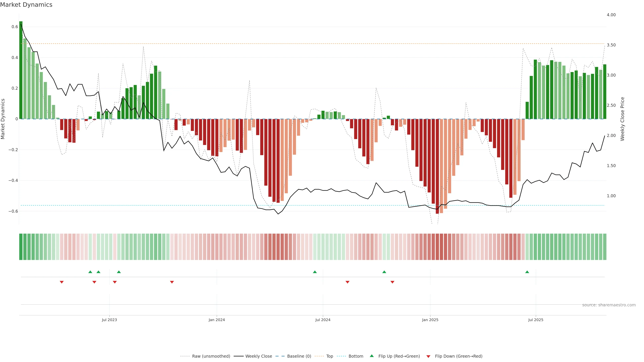Click the green flip-up marker before Jul 2024
Viewport: 644px width, 362px height.
[x=315, y=272]
